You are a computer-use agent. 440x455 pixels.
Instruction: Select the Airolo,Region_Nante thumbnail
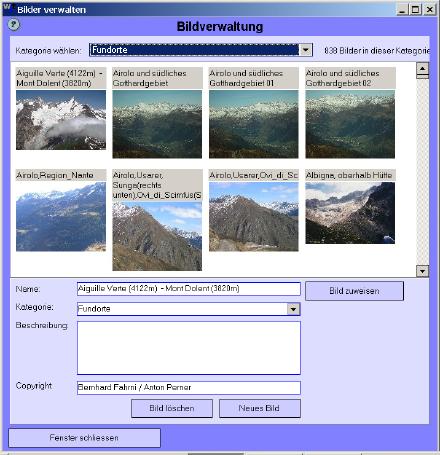pyautogui.click(x=61, y=216)
